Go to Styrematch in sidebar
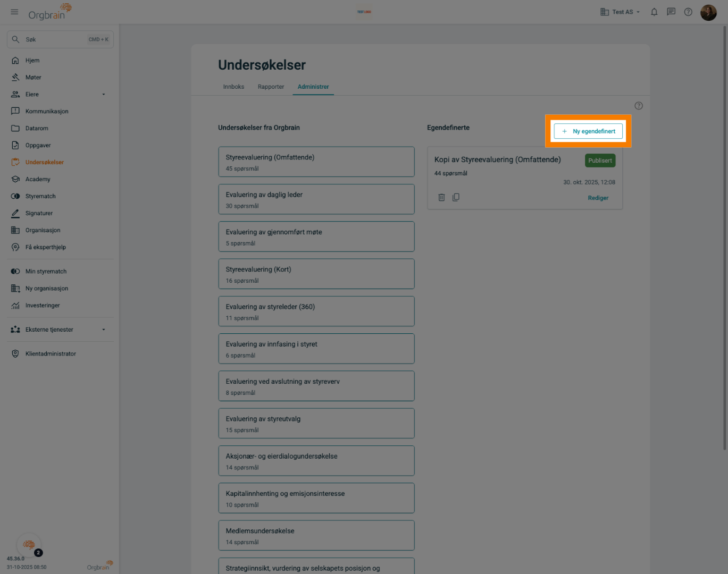 pyautogui.click(x=40, y=196)
